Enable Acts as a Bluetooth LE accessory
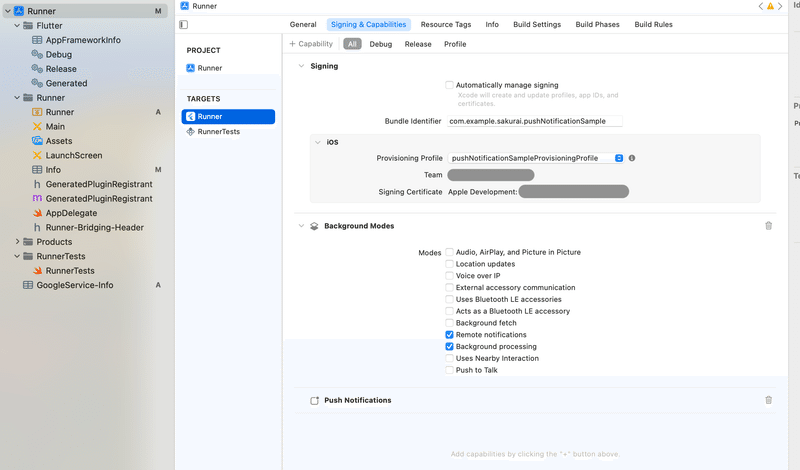Viewport: 800px width, 470px height. pyautogui.click(x=449, y=311)
